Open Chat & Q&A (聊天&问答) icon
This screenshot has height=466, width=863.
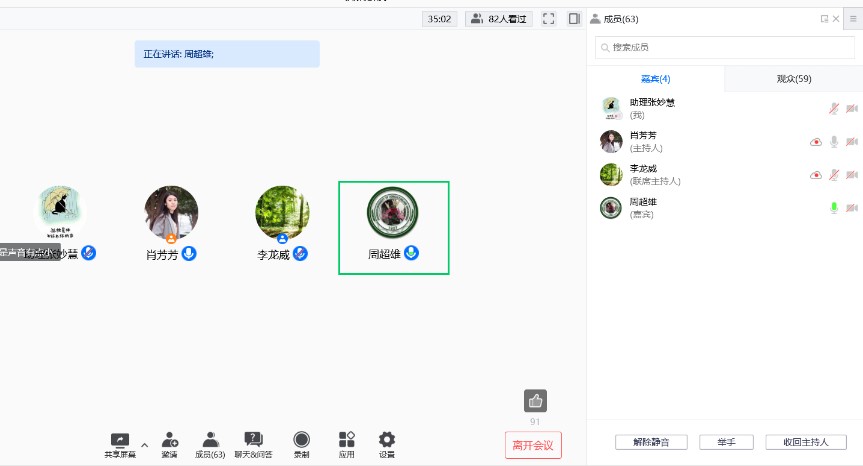(253, 440)
